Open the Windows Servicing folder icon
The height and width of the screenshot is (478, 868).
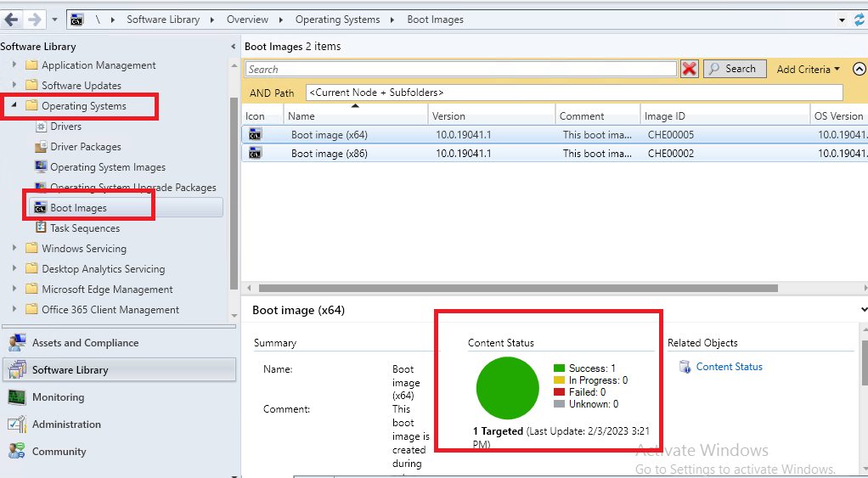click(31, 248)
